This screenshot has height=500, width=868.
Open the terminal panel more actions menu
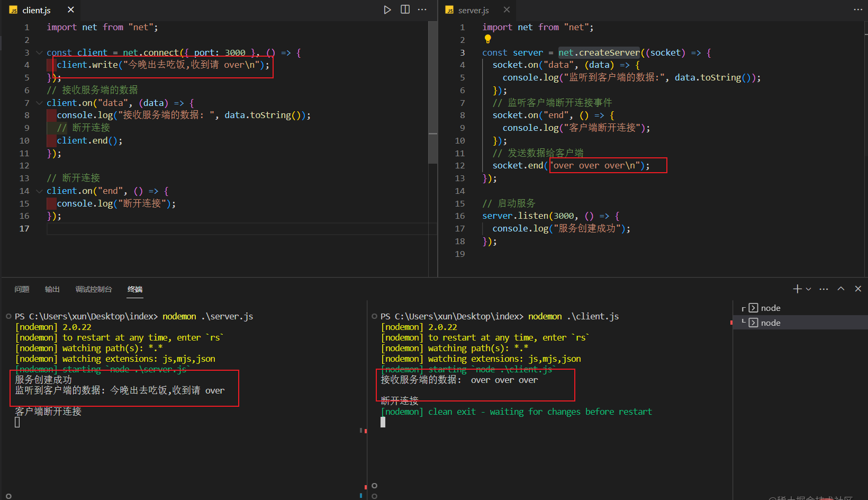coord(824,289)
